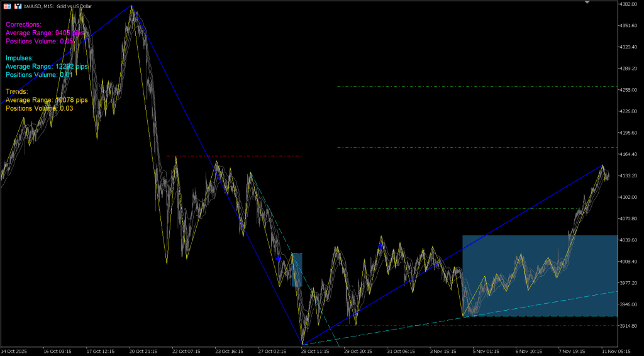Click the Impulses Average Range 12292 pips text

click(x=47, y=66)
